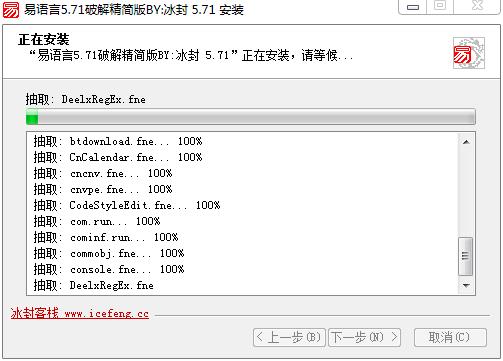The height and width of the screenshot is (361, 503).
Task: Click the title bar app logo
Action: coord(11,10)
